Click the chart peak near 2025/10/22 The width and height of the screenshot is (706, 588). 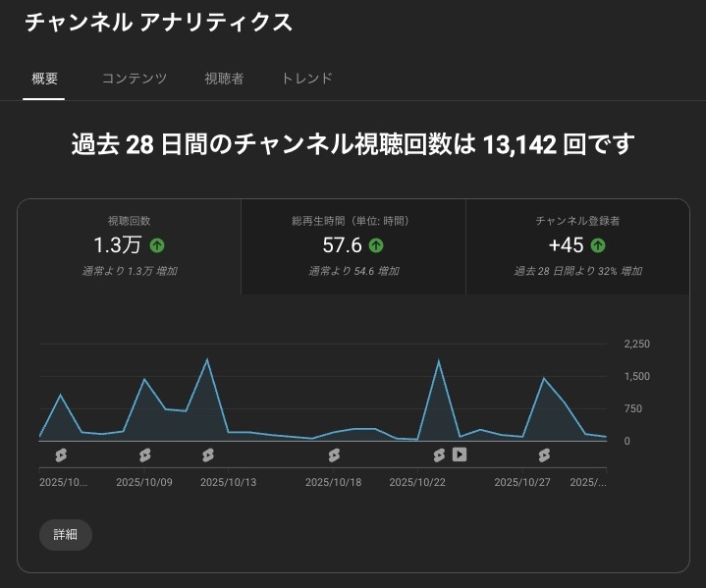click(439, 362)
